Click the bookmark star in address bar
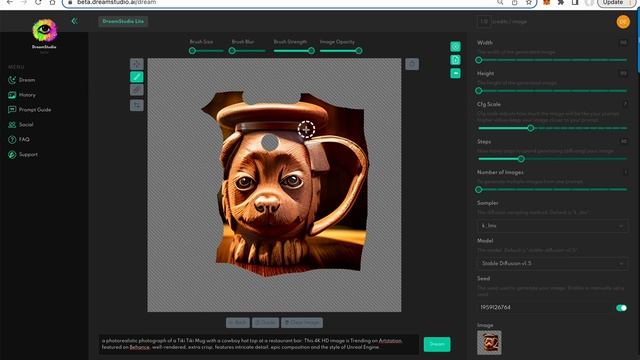This screenshot has width=640, height=360. (529, 2)
